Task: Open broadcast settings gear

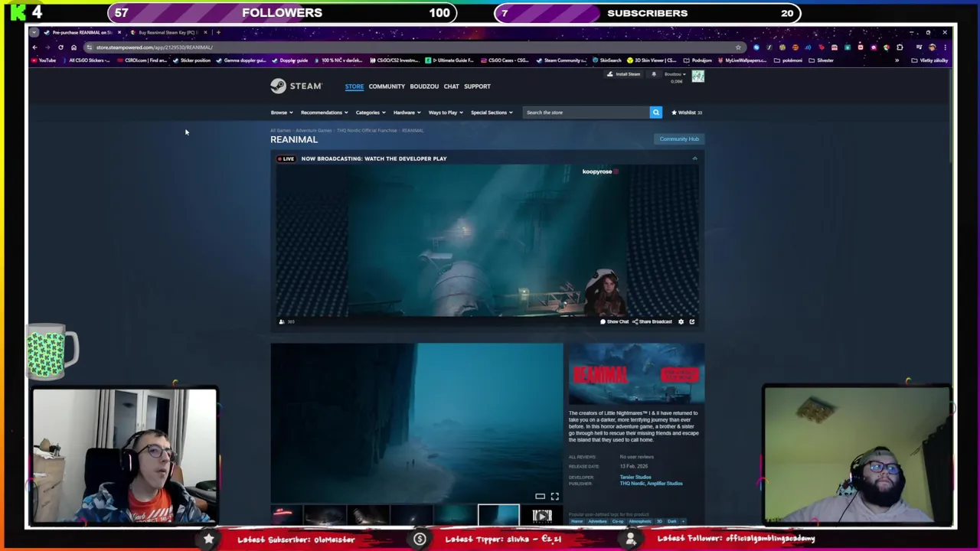Action: coord(681,321)
